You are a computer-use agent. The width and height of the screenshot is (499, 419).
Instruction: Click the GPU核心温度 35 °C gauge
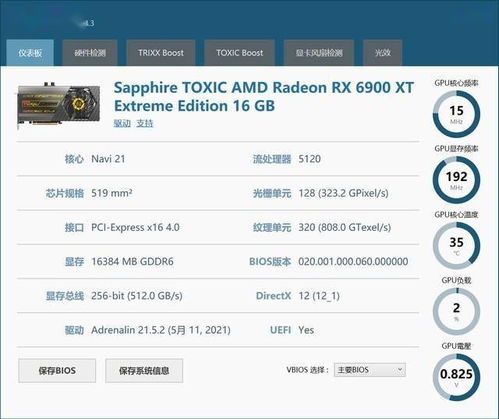point(456,246)
